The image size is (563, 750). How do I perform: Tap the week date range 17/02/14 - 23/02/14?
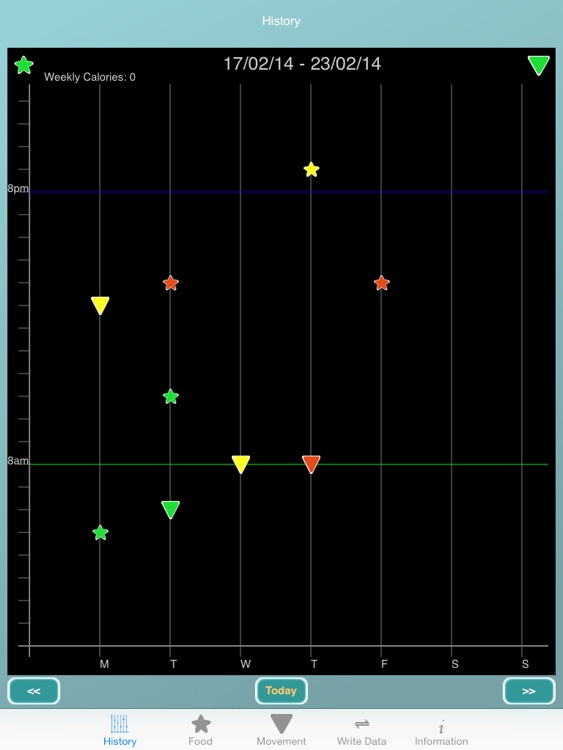(302, 64)
